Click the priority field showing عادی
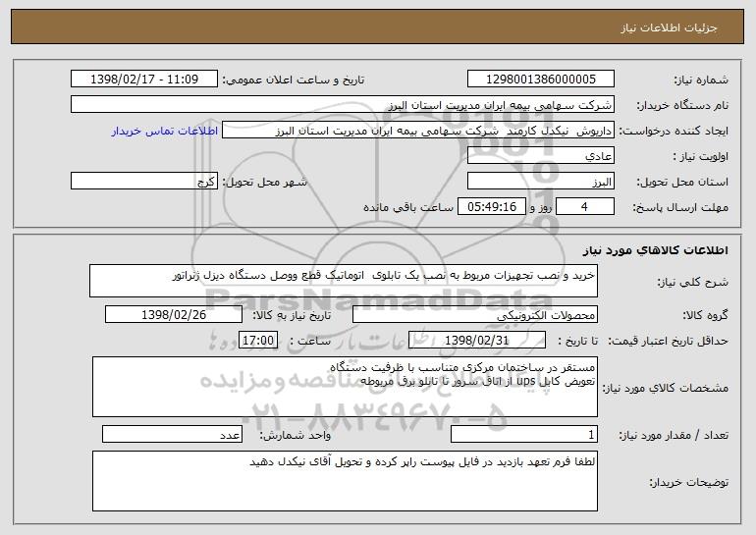This screenshot has height=535, width=756. pos(540,156)
